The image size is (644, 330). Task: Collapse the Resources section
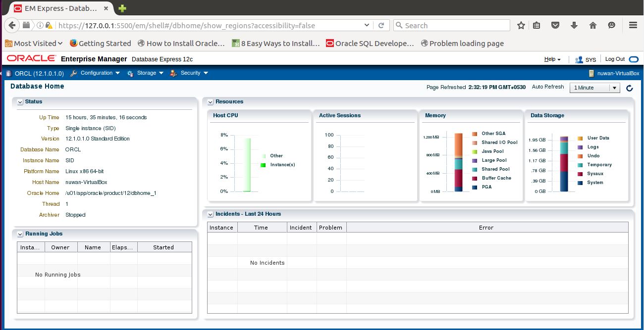point(211,102)
